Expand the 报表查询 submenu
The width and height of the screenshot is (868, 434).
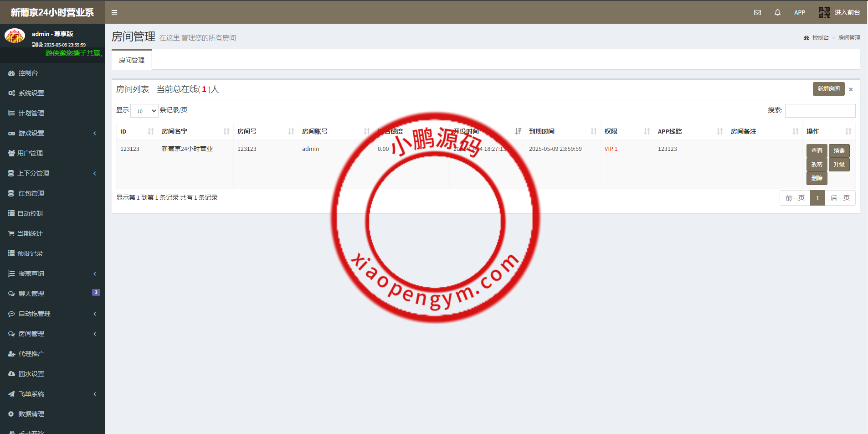31,273
